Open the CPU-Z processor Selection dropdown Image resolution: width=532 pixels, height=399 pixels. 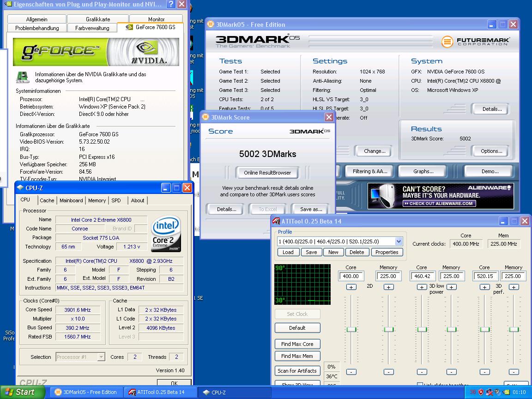[x=101, y=357]
